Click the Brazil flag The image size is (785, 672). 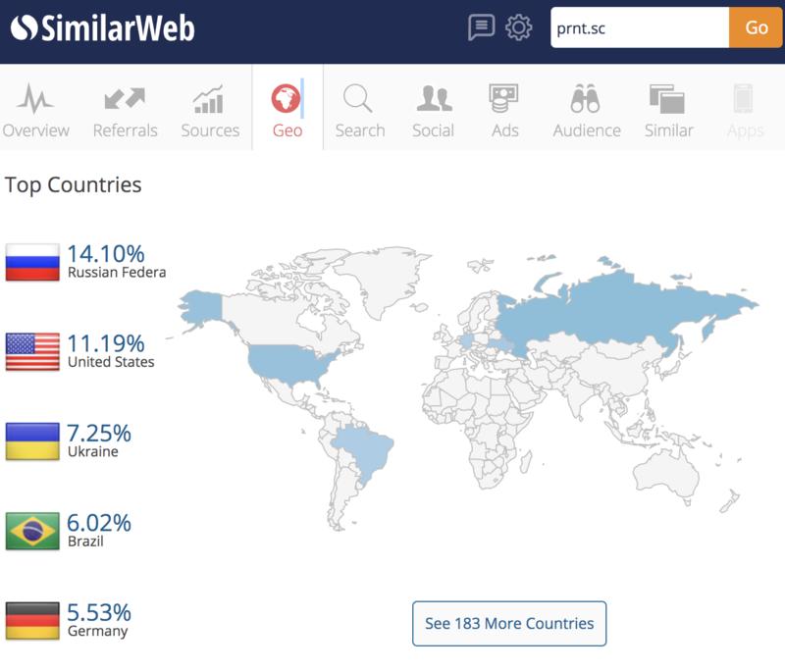(32, 531)
